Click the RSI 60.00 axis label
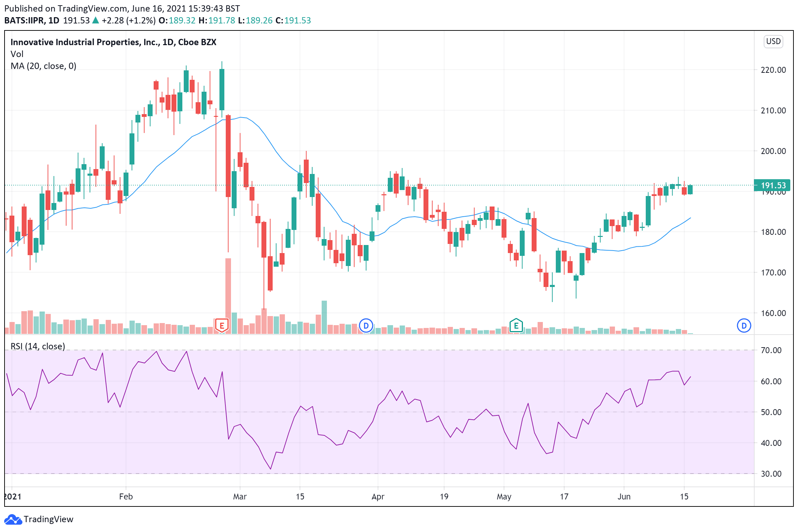 pyautogui.click(x=771, y=381)
